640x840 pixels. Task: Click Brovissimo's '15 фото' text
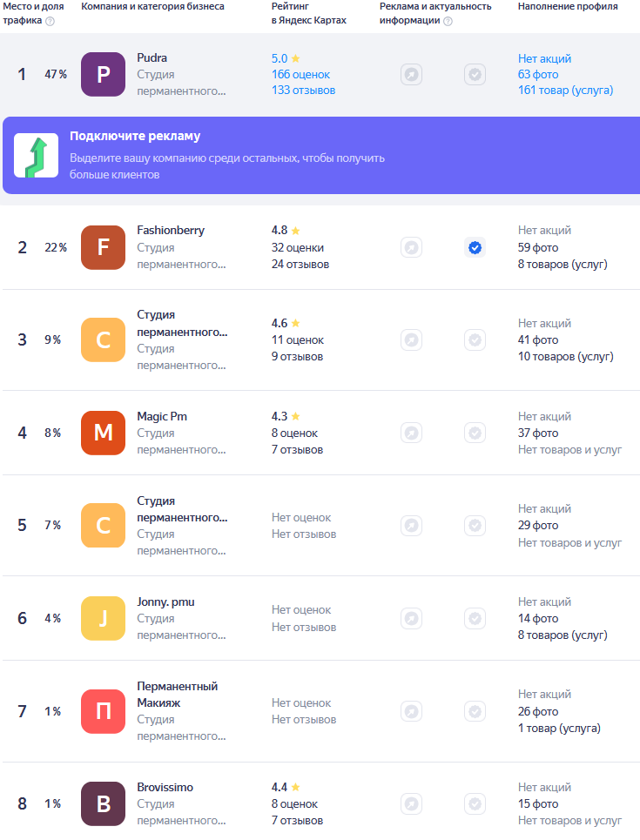click(x=538, y=803)
